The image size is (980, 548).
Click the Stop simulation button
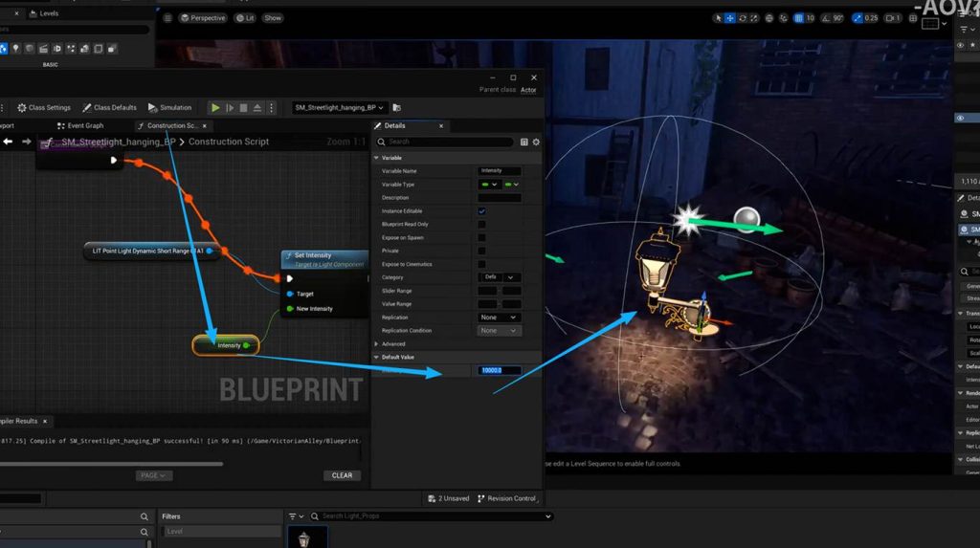243,108
